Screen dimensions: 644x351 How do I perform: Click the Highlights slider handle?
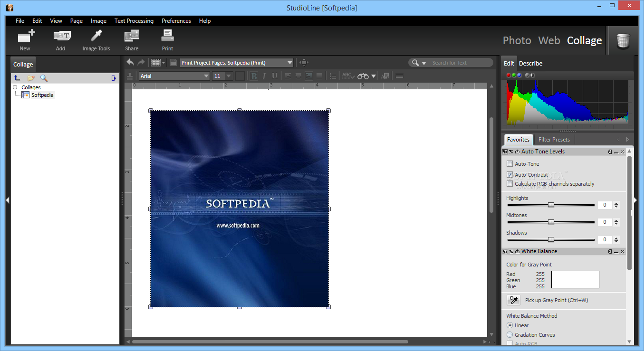click(x=551, y=205)
